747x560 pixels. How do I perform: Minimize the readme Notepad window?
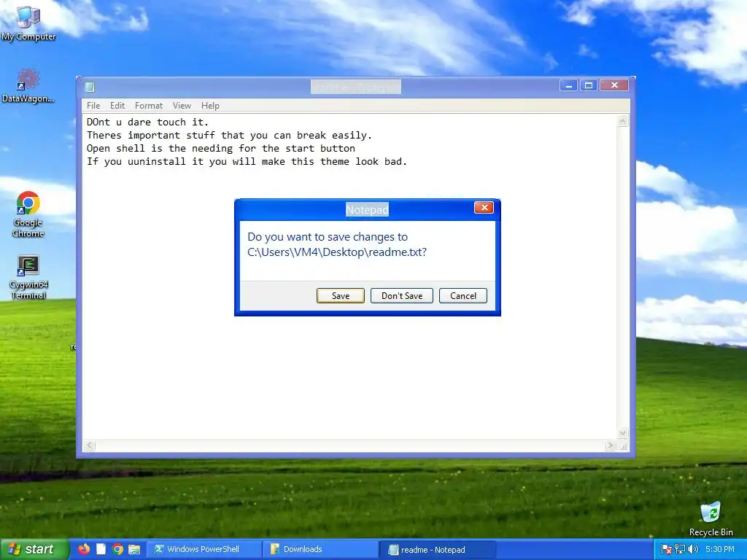point(568,85)
